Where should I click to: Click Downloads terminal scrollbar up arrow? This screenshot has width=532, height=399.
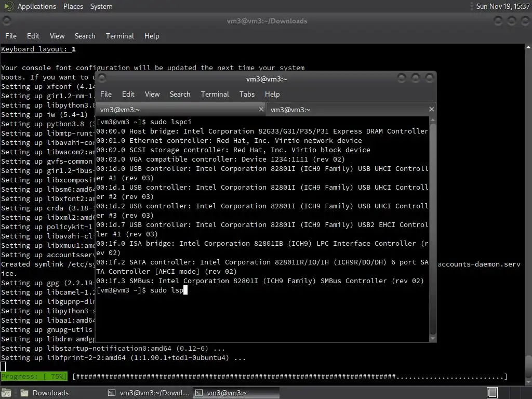pyautogui.click(x=528, y=48)
